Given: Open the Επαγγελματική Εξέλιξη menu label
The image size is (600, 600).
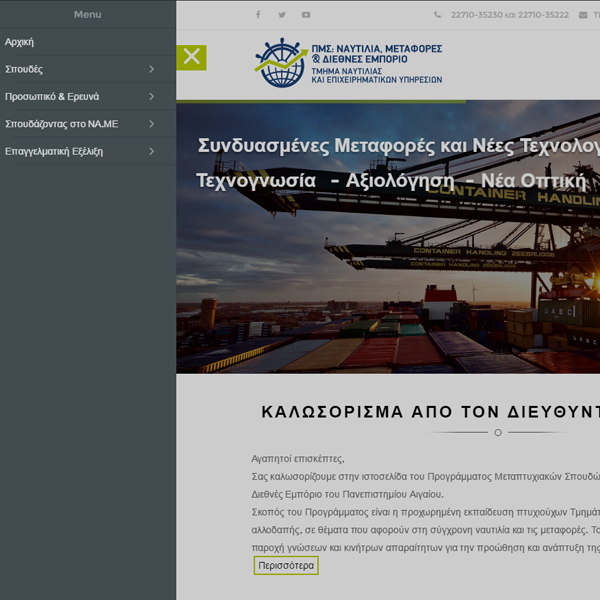Looking at the screenshot, I should tap(54, 152).
